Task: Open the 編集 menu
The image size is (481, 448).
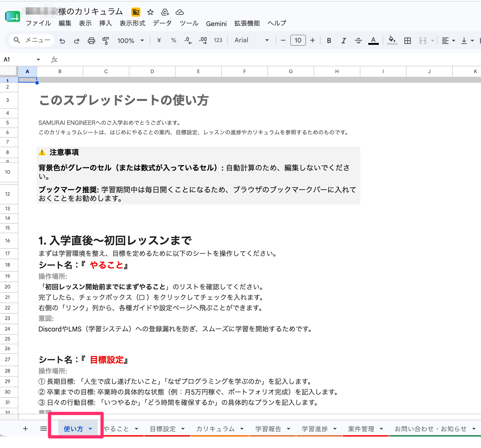Action: 65,23
